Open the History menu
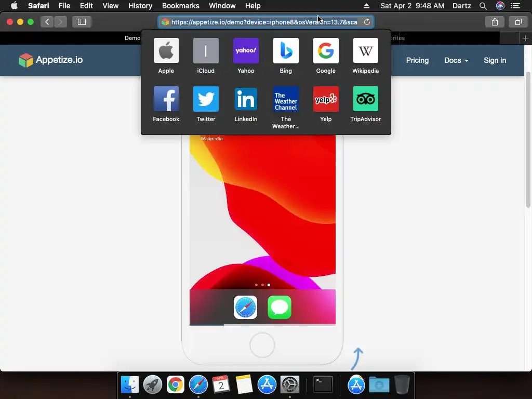Viewport: 532px width, 399px height. pyautogui.click(x=140, y=6)
